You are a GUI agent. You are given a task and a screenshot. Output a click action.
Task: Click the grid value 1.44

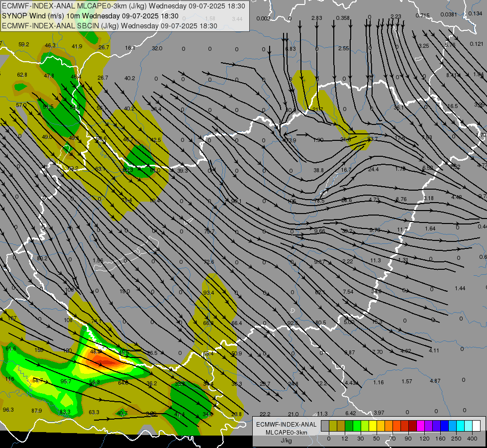point(460,288)
